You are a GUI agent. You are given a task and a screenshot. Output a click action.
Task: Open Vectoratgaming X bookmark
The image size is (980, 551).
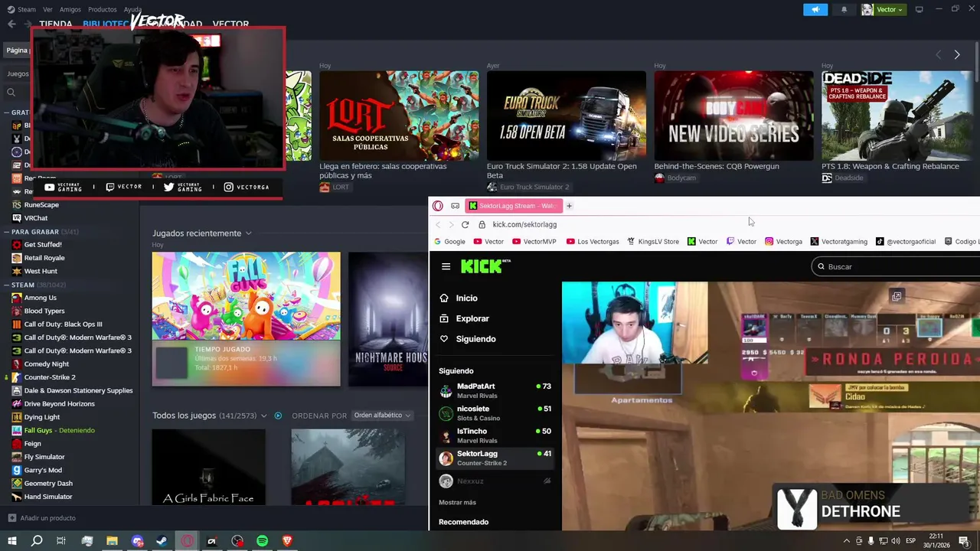pyautogui.click(x=839, y=242)
